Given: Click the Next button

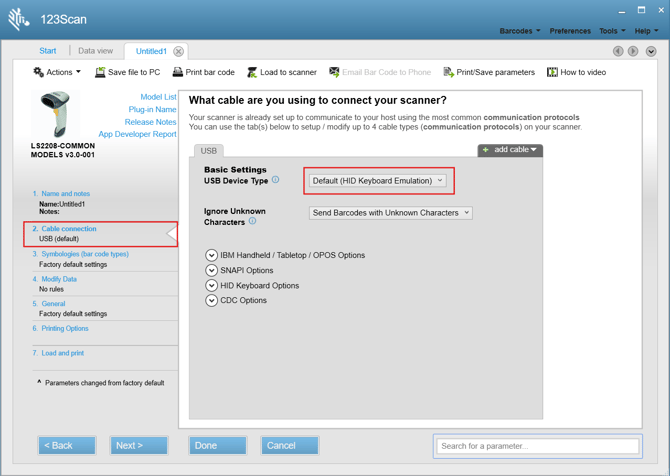Looking at the screenshot, I should (138, 445).
